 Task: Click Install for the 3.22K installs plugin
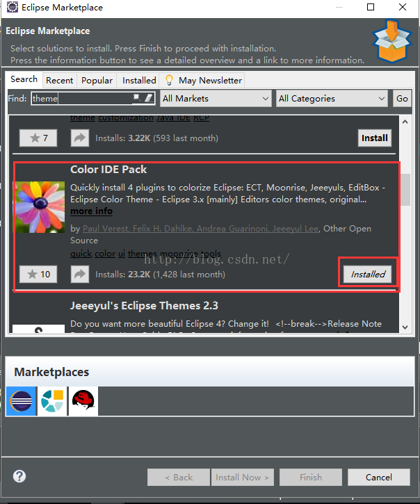[x=375, y=138]
